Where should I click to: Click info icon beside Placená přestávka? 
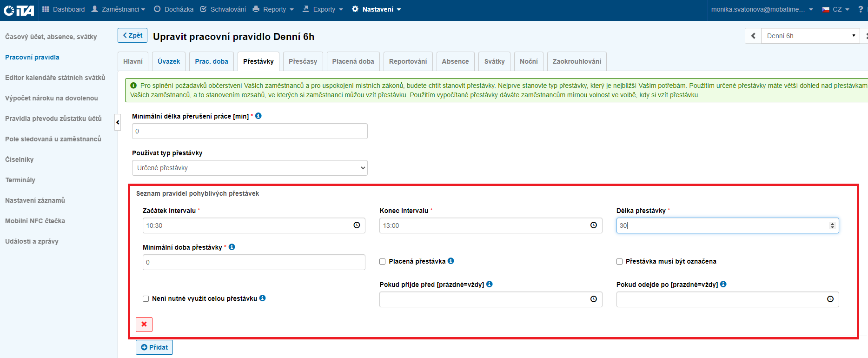click(x=451, y=261)
